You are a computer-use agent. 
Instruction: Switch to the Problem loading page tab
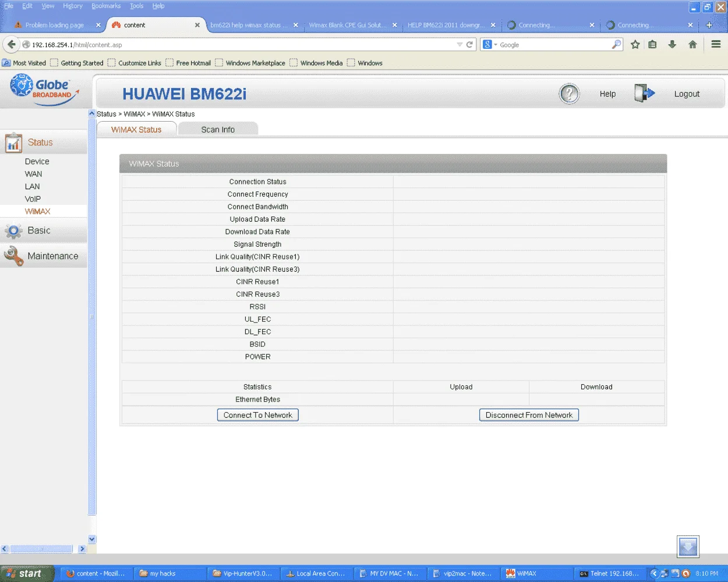click(x=55, y=25)
